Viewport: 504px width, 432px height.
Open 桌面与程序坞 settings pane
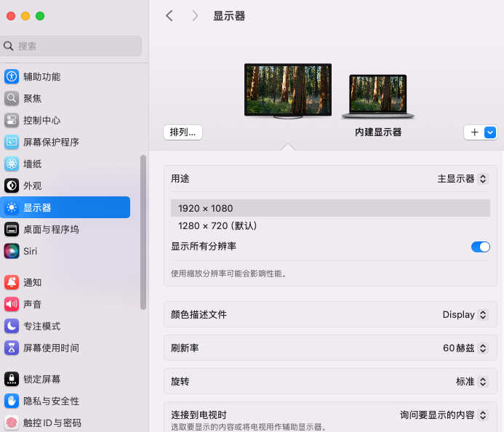tap(65, 229)
